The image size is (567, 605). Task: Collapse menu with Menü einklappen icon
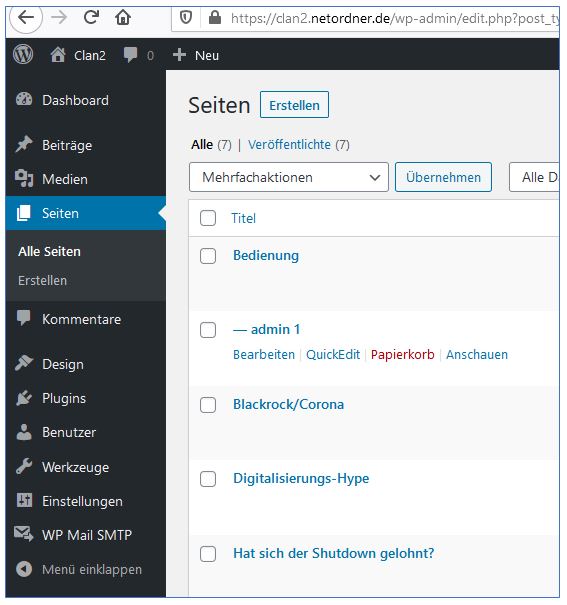coord(24,569)
